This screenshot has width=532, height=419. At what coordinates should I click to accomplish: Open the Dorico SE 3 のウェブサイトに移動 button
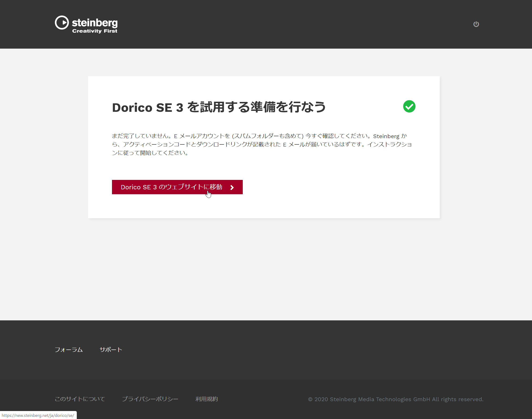(177, 187)
